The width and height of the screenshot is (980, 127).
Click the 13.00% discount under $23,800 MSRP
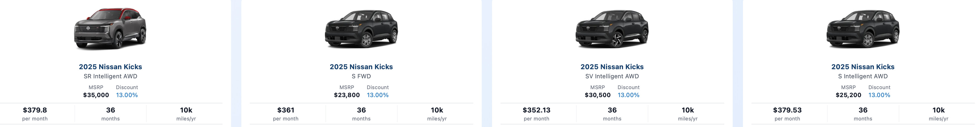click(377, 95)
